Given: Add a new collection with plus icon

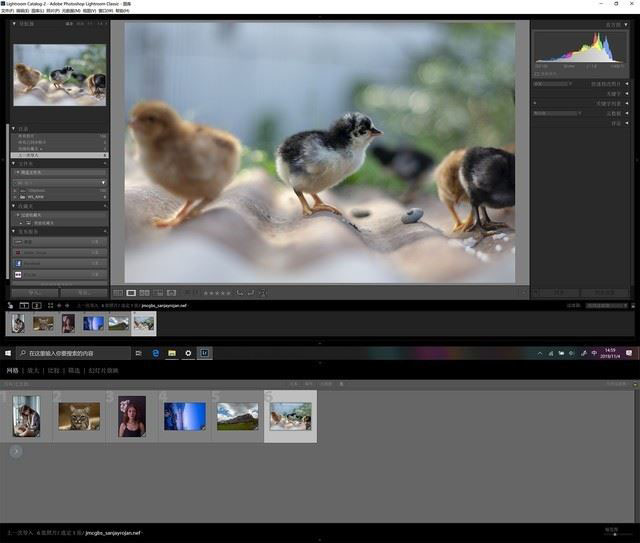Looking at the screenshot, I should pyautogui.click(x=105, y=206).
